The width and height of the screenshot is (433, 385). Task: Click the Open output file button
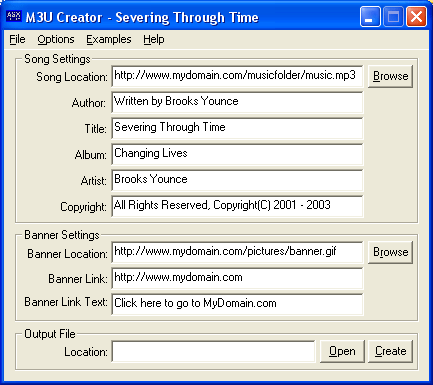(342, 351)
